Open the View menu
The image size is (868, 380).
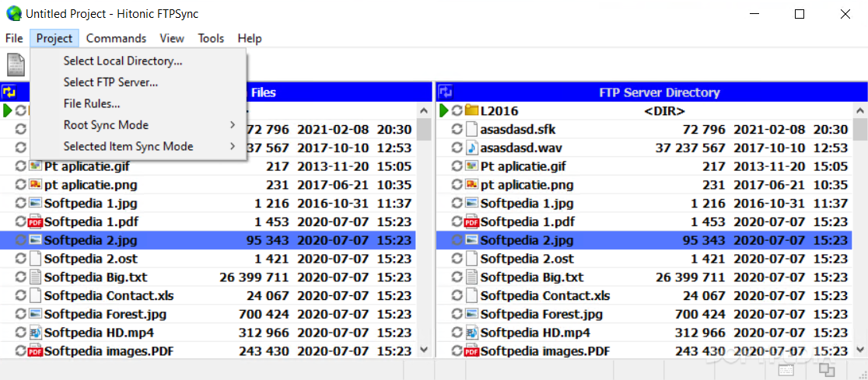pos(172,38)
